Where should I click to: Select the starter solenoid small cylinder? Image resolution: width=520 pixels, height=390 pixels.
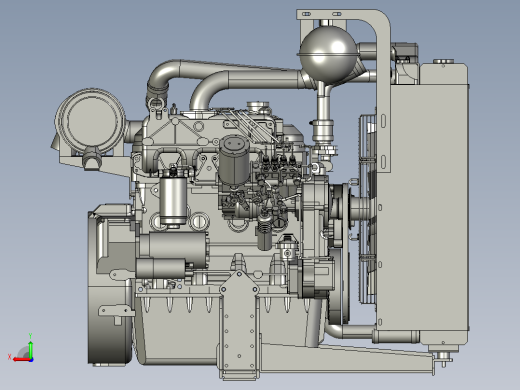161,269
